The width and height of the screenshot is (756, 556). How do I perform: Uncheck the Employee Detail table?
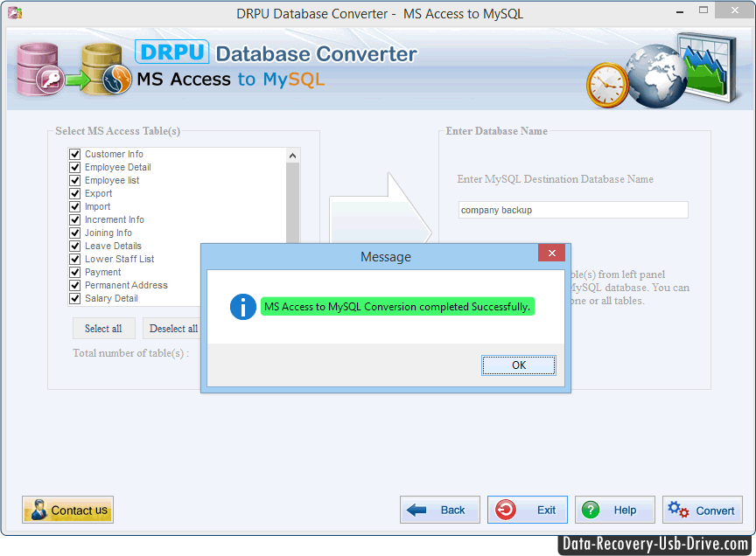pyautogui.click(x=74, y=167)
